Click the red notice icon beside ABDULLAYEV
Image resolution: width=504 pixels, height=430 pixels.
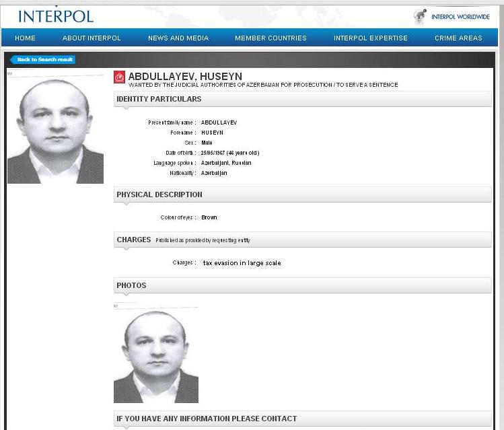[119, 77]
